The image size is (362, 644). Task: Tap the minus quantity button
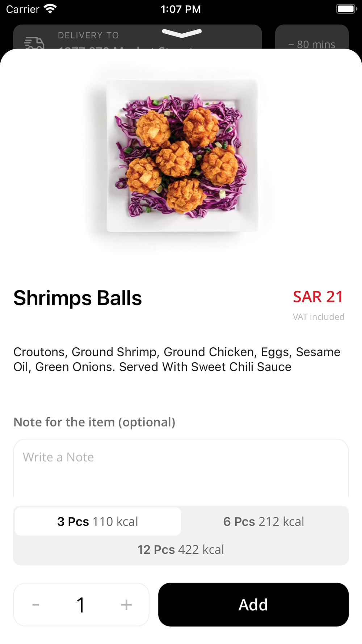[36, 605]
